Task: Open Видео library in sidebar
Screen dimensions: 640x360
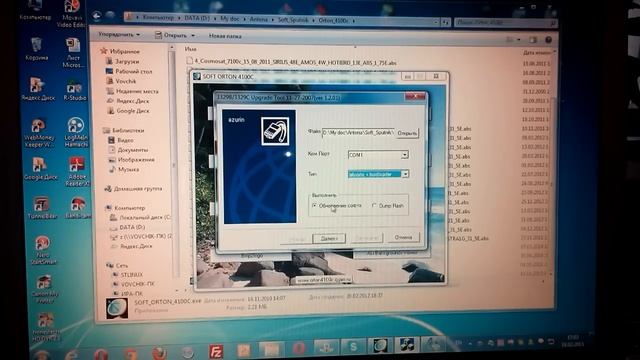Action: click(121, 140)
